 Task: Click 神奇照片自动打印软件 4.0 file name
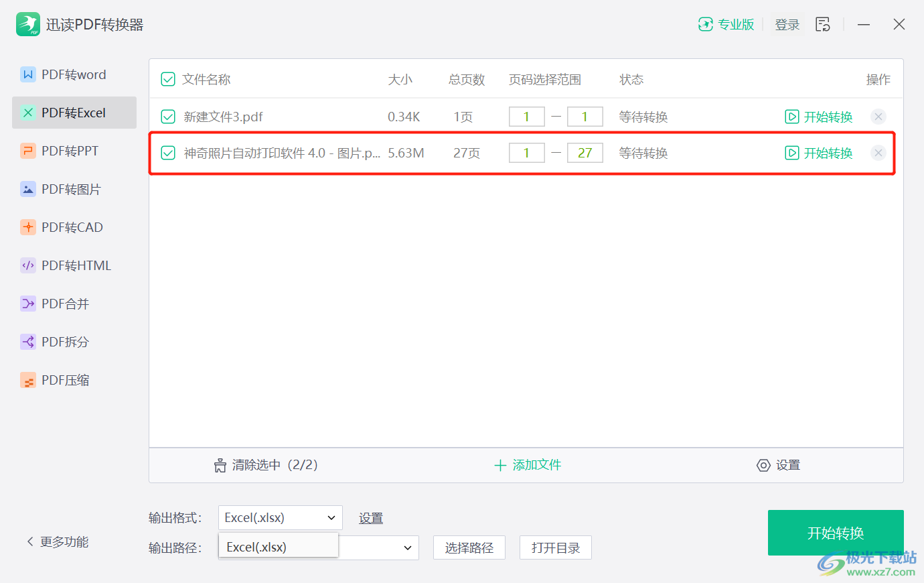pyautogui.click(x=282, y=153)
